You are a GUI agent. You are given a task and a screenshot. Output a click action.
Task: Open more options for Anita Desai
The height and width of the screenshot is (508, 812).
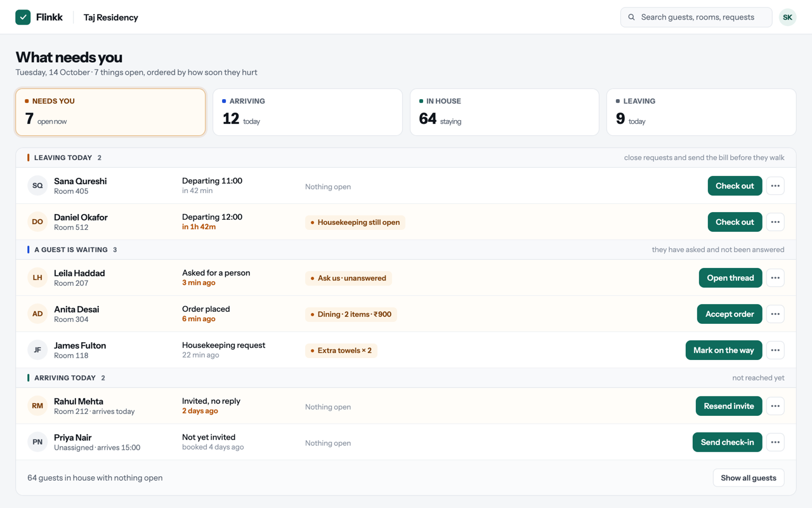(x=775, y=314)
